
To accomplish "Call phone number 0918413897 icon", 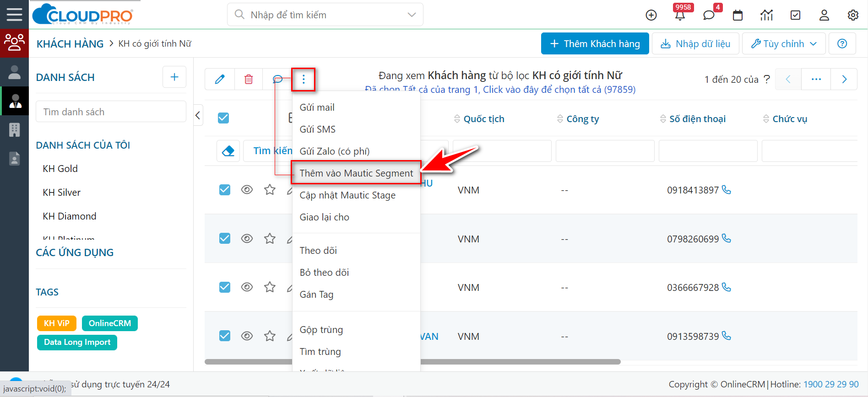I will pyautogui.click(x=727, y=189).
